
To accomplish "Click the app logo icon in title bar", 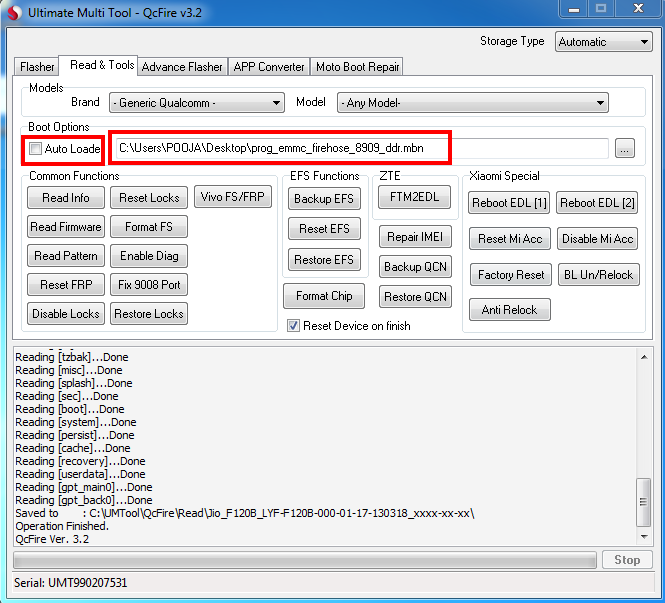I will pos(14,13).
